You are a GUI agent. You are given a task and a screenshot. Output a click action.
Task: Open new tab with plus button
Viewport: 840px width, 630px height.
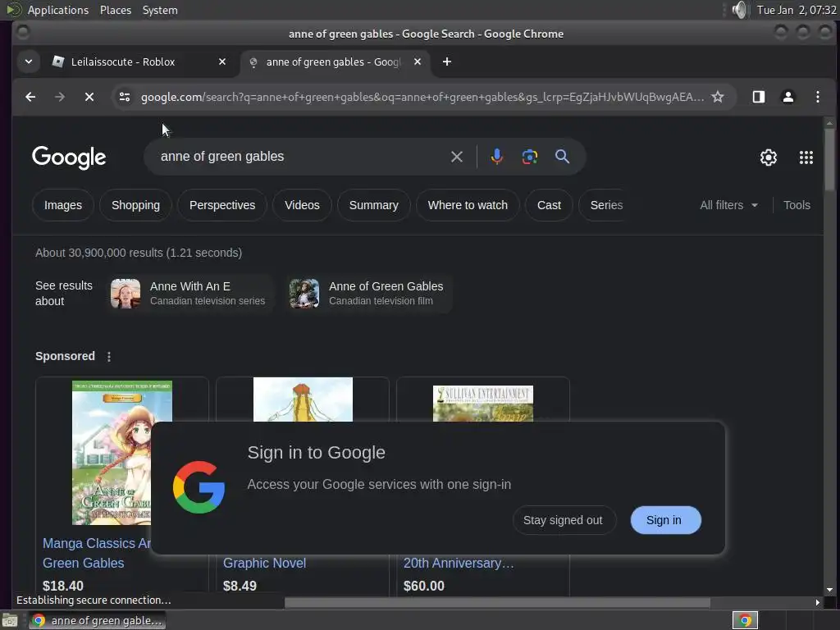coord(447,62)
